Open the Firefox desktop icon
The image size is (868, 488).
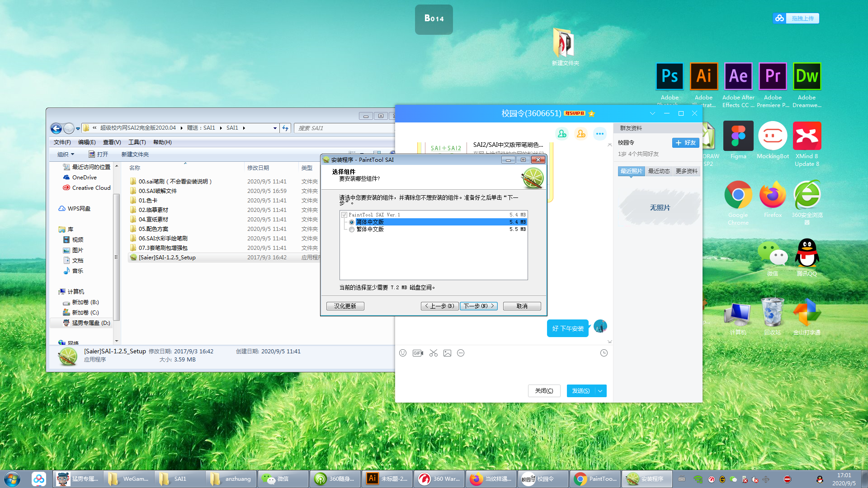point(773,195)
